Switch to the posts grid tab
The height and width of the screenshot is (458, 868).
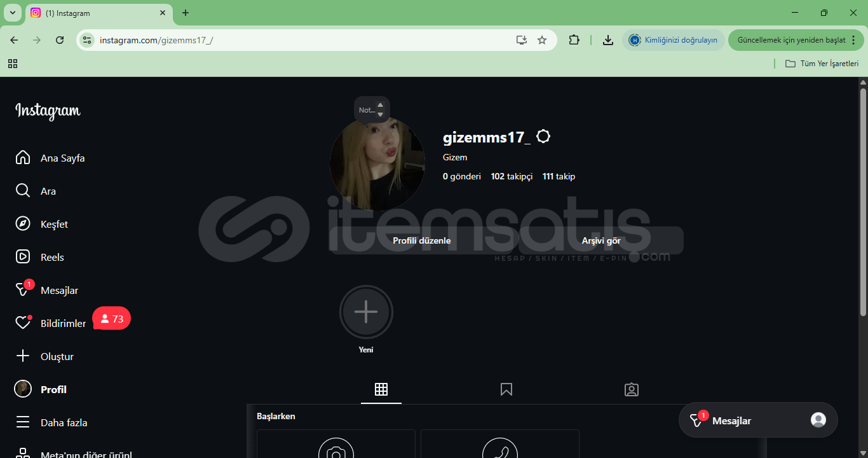(381, 389)
